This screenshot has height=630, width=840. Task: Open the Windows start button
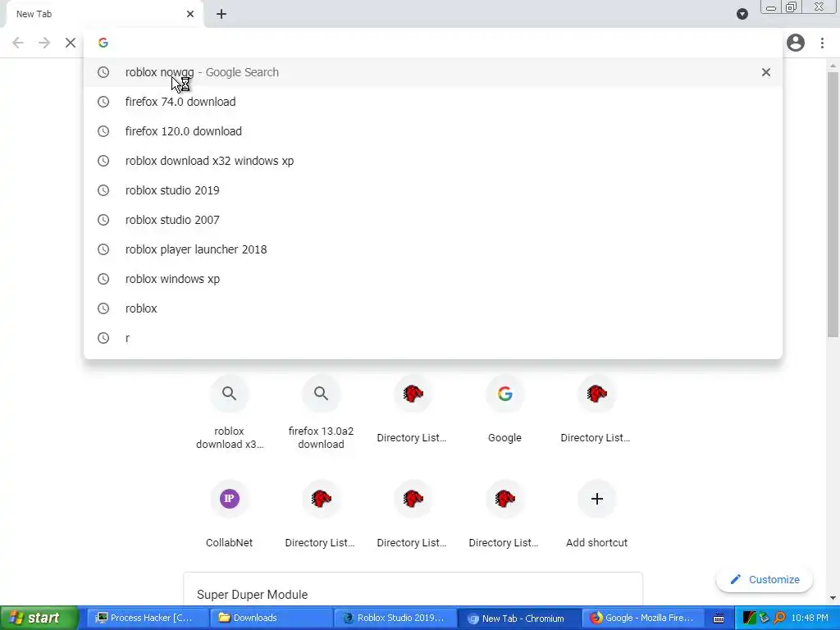[x=39, y=618]
